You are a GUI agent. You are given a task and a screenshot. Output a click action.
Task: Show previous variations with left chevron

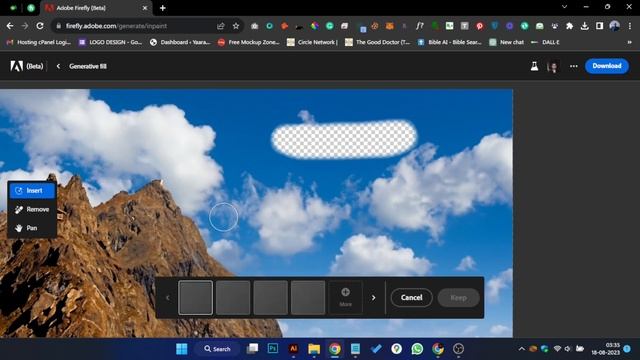tap(167, 298)
